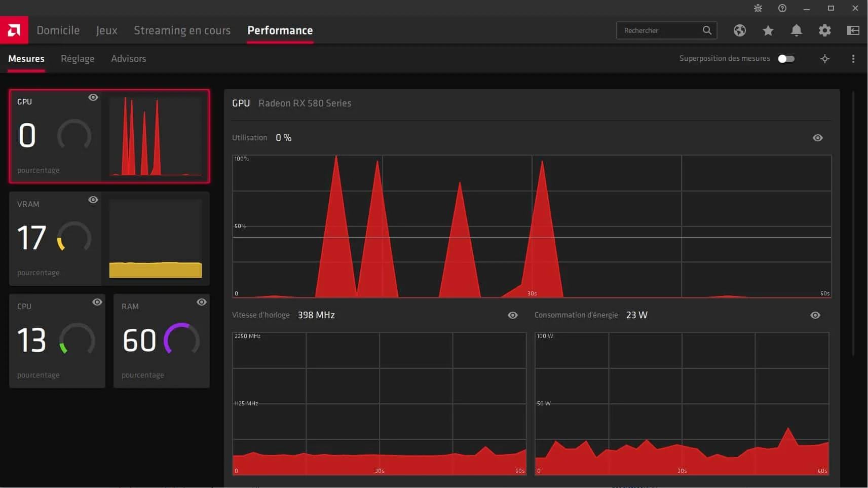Open the Jeux tab
Viewport: 868px width, 488px height.
[107, 30]
